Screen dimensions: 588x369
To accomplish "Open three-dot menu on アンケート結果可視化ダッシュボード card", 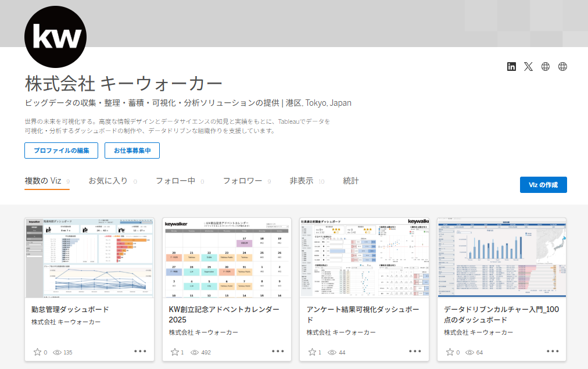I will click(x=415, y=351).
